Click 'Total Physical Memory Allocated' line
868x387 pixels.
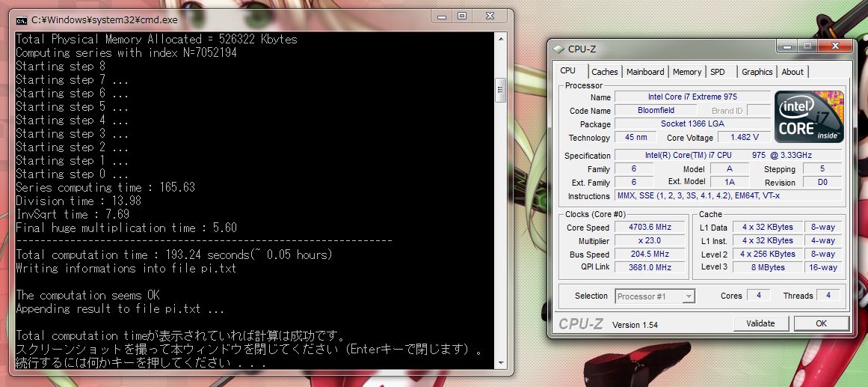156,40
